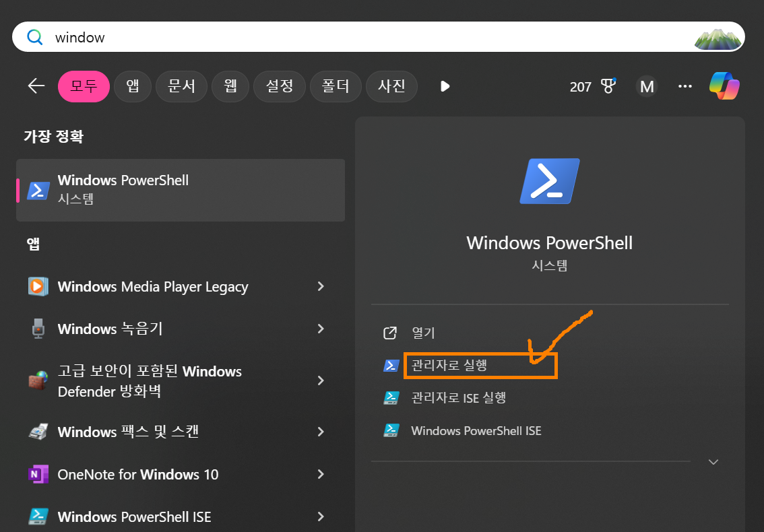Screen dimensions: 764x532
Task: Switch to the 웹 filter tab
Action: click(x=230, y=86)
